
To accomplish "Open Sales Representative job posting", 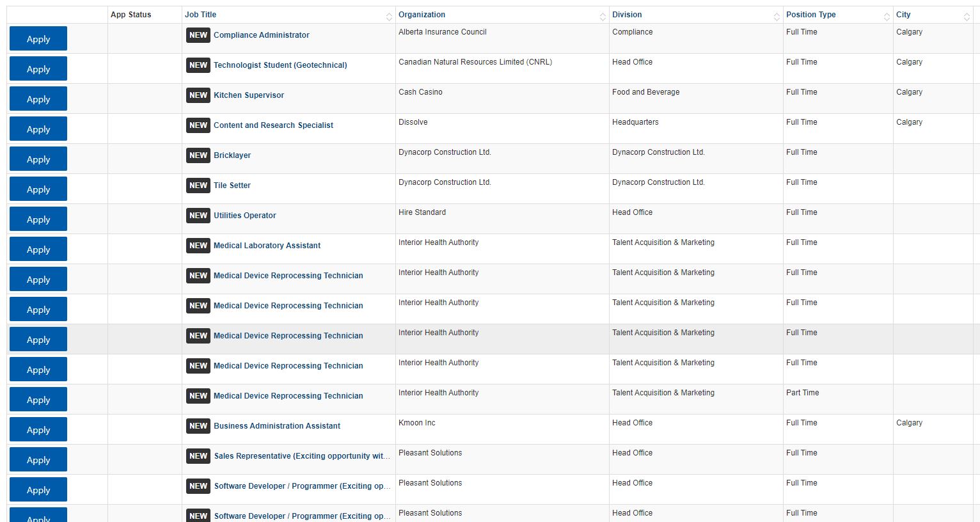I will [302, 456].
